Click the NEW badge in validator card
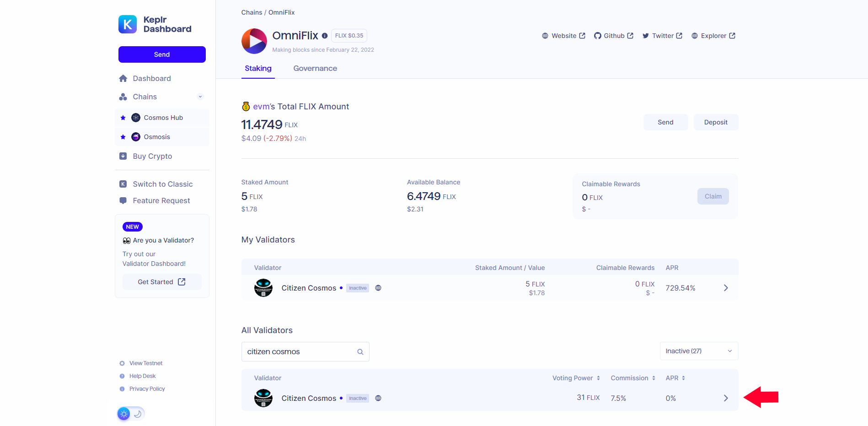Viewport: 868px width, 426px height. [x=133, y=227]
